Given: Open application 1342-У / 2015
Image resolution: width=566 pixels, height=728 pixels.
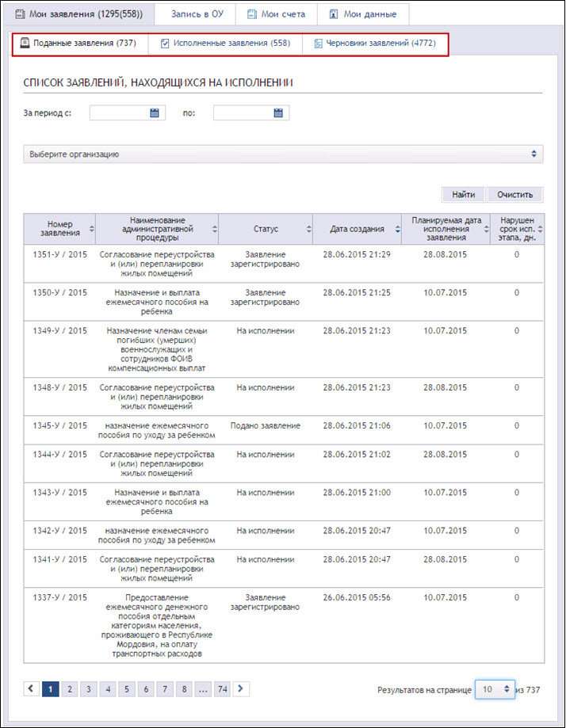Looking at the screenshot, I should click(59, 530).
